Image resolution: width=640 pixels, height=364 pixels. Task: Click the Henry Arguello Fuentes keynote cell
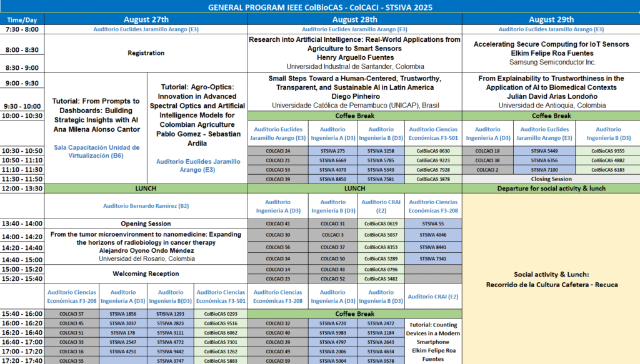point(355,53)
